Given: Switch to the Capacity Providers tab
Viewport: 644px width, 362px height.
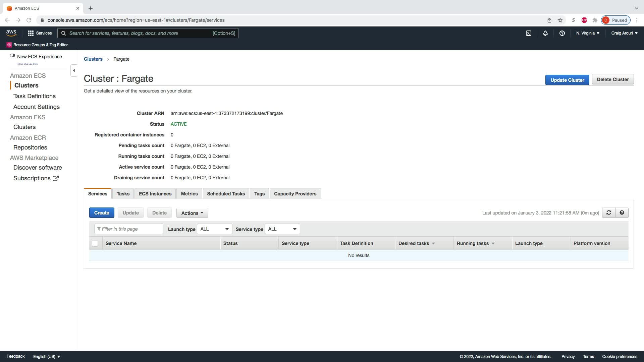Looking at the screenshot, I should (x=295, y=194).
